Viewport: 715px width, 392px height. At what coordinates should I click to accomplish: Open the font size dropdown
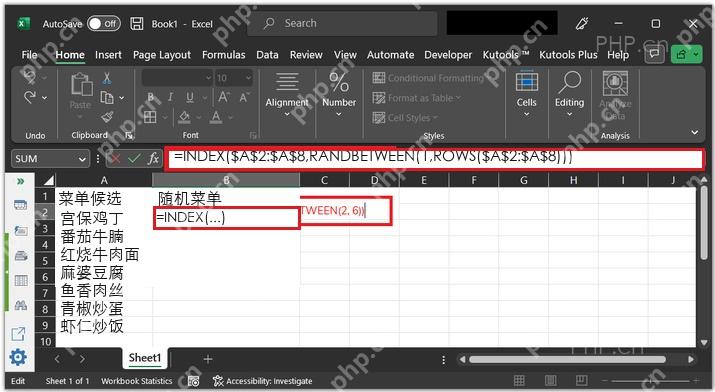[x=249, y=78]
